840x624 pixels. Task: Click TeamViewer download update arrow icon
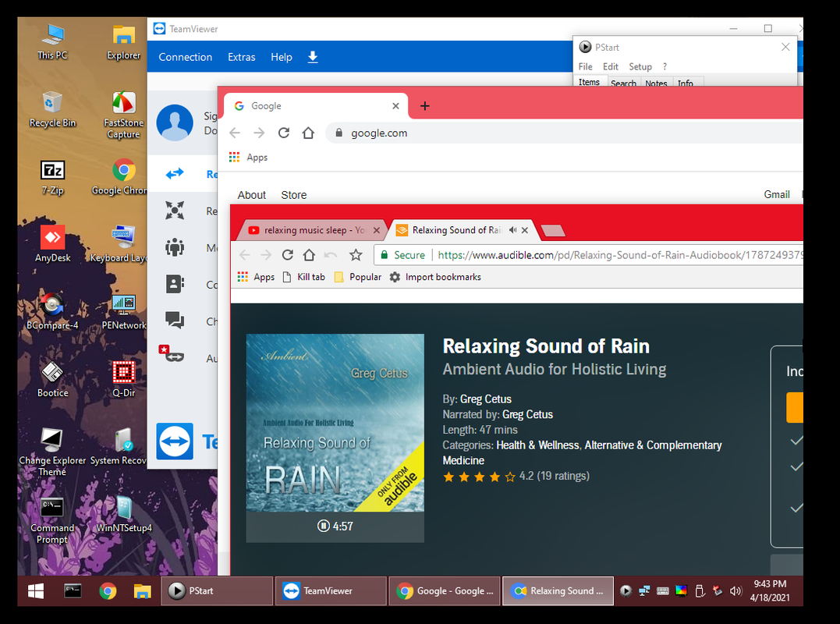(x=313, y=57)
